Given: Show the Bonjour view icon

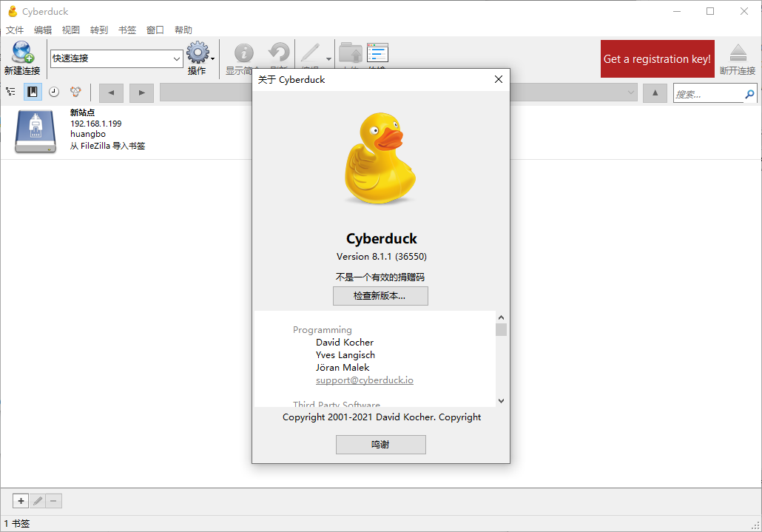Looking at the screenshot, I should (x=75, y=91).
